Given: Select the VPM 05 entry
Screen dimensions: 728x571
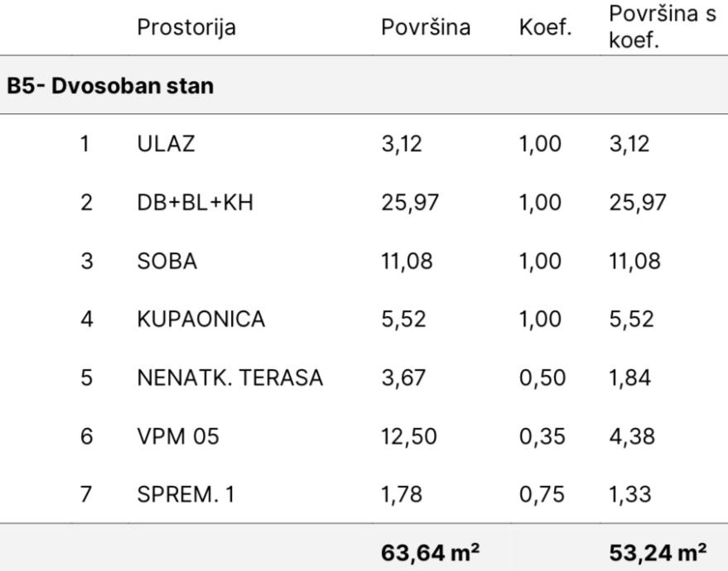Looking at the screenshot, I should point(178,436).
